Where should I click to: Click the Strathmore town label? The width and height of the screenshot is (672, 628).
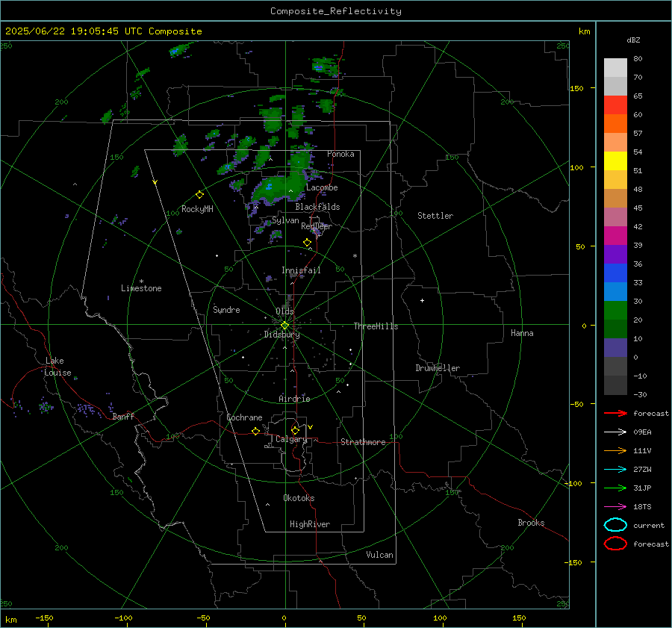pyautogui.click(x=363, y=442)
